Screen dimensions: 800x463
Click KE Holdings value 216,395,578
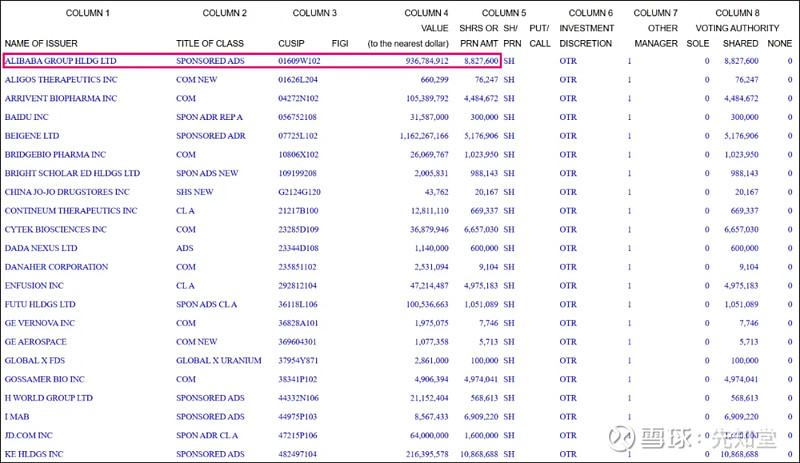tap(428, 454)
